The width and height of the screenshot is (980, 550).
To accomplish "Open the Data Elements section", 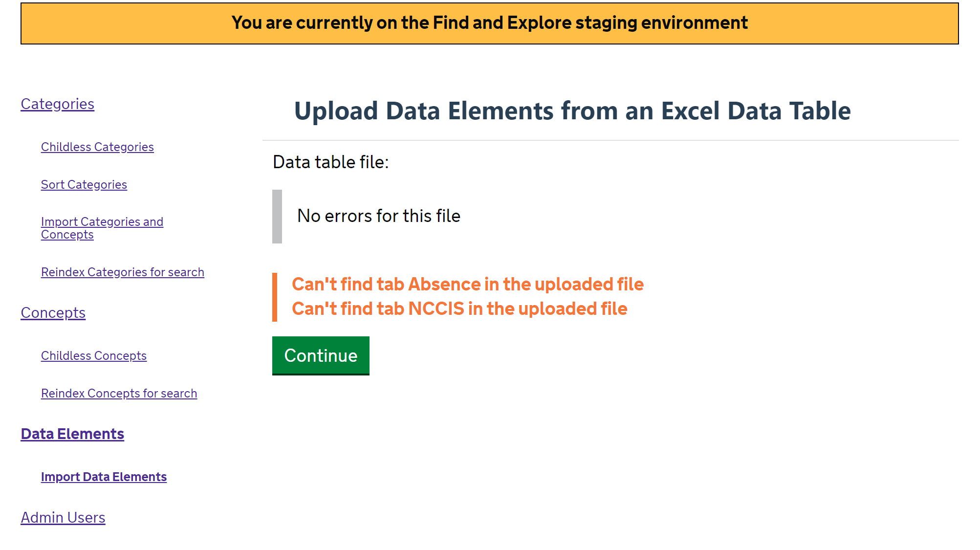I will [72, 434].
